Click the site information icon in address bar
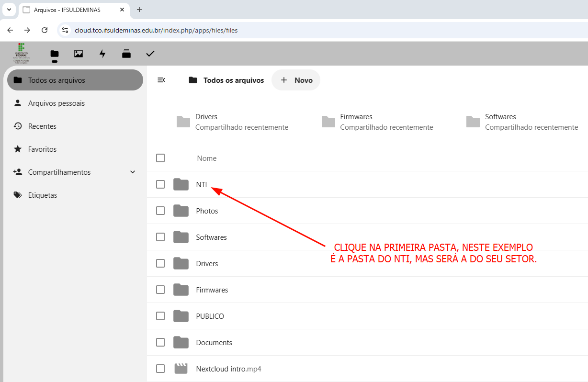The height and width of the screenshot is (382, 588). [65, 30]
